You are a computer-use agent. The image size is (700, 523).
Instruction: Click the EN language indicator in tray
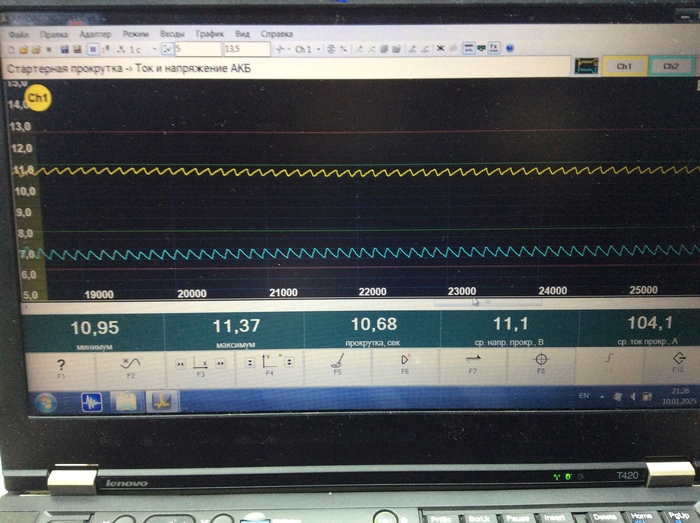point(583,395)
